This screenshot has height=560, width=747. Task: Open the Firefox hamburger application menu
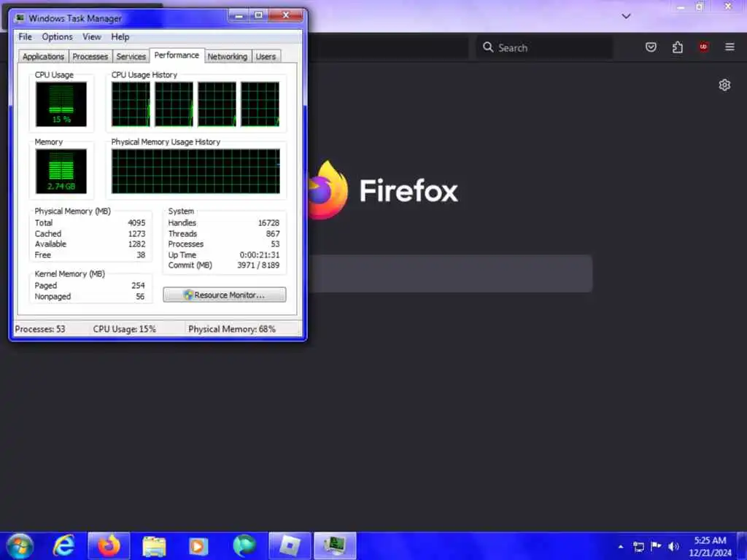[729, 47]
